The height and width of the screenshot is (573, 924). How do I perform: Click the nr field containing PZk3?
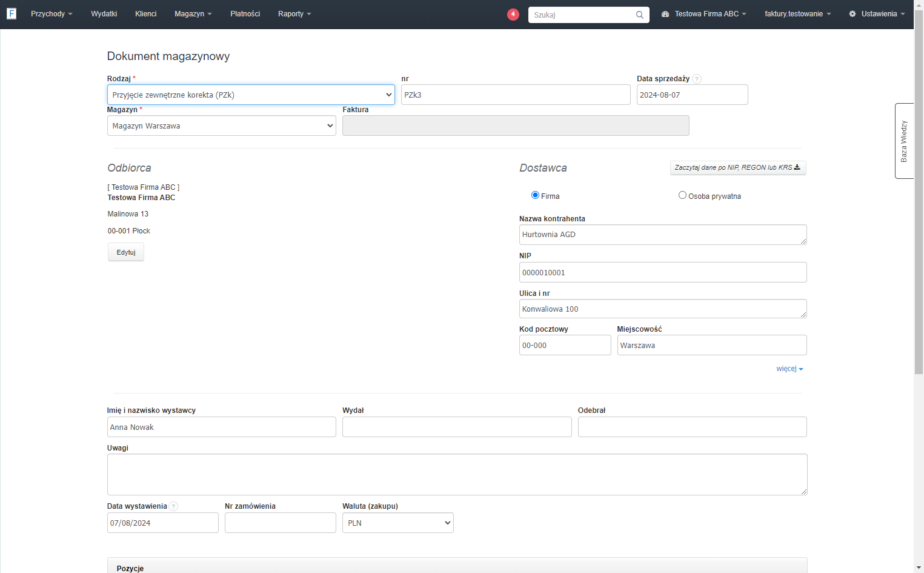516,95
